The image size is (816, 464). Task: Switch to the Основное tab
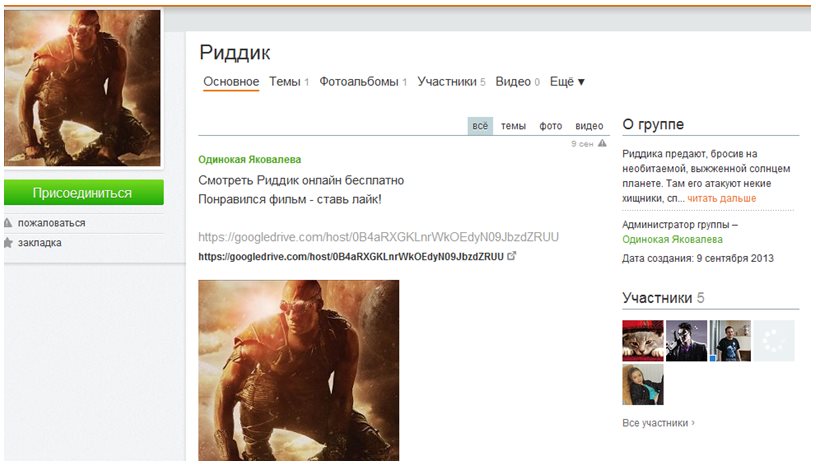click(x=231, y=82)
